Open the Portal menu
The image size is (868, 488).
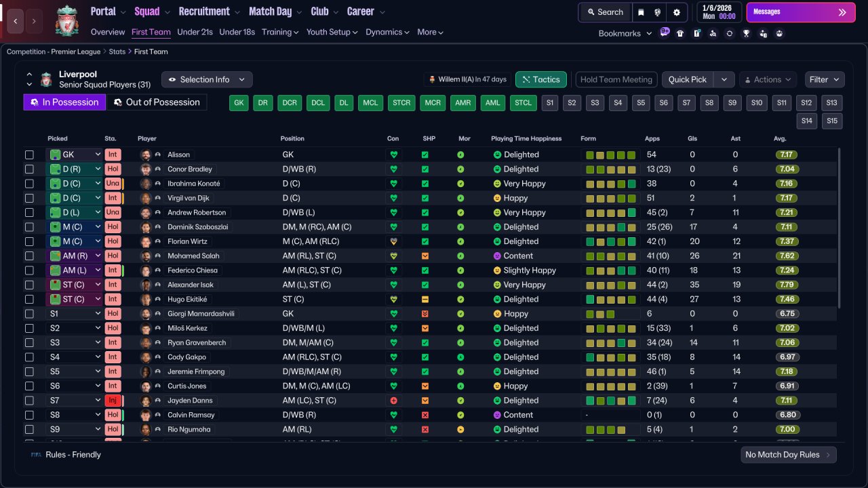pos(108,12)
